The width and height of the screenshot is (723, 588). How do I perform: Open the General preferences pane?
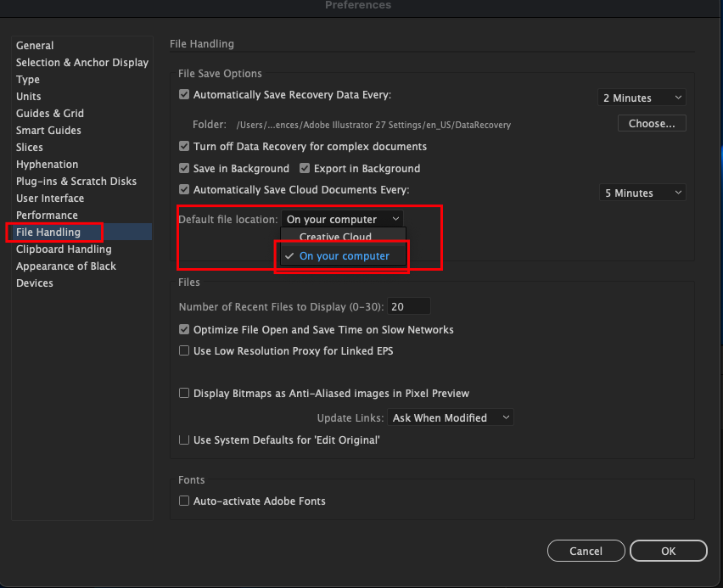pos(34,45)
